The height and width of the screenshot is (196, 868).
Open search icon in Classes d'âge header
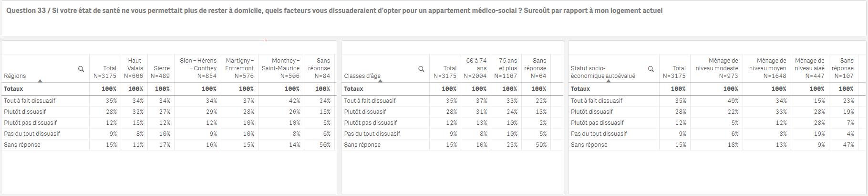pyautogui.click(x=421, y=69)
